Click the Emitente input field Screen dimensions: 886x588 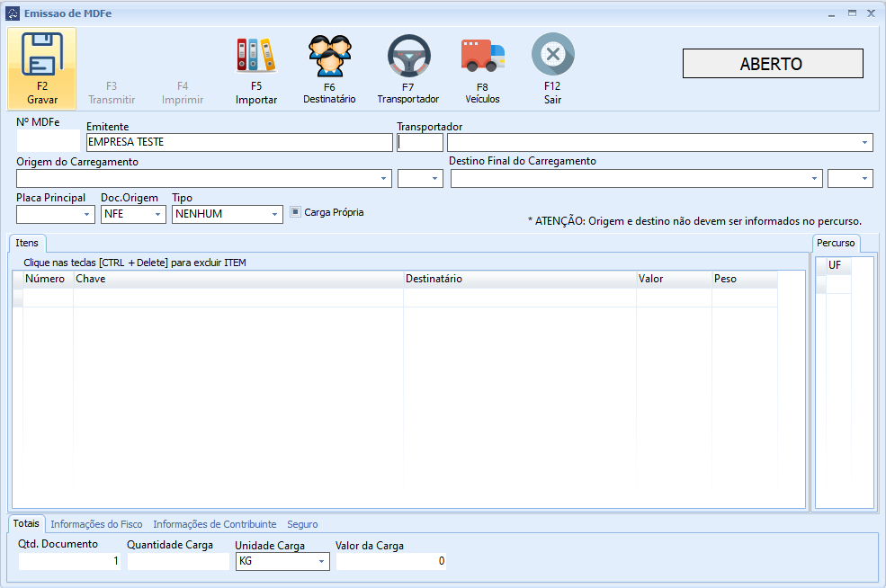pos(238,142)
